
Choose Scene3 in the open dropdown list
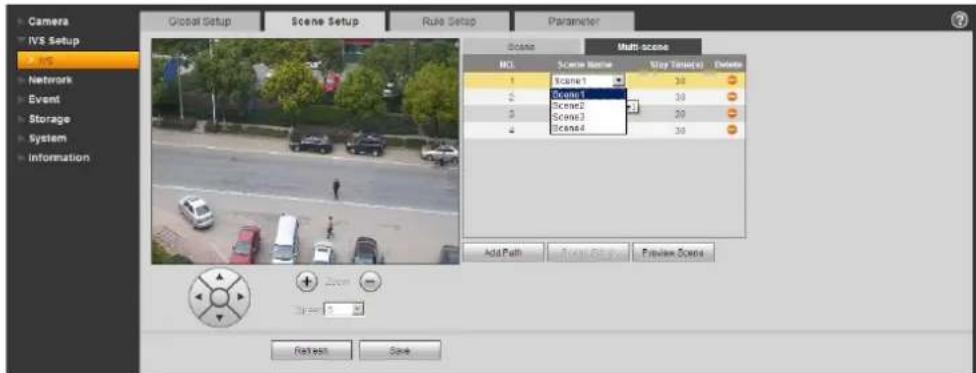click(588, 116)
